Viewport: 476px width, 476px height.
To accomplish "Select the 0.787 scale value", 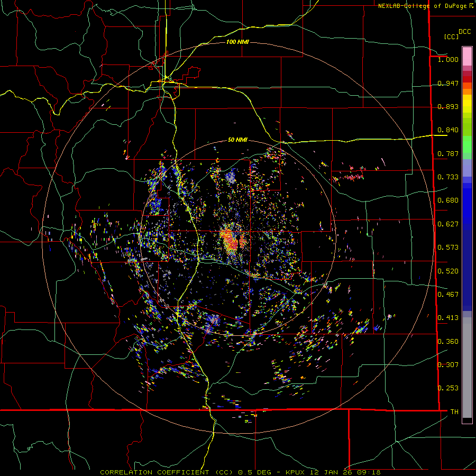I will (448, 153).
